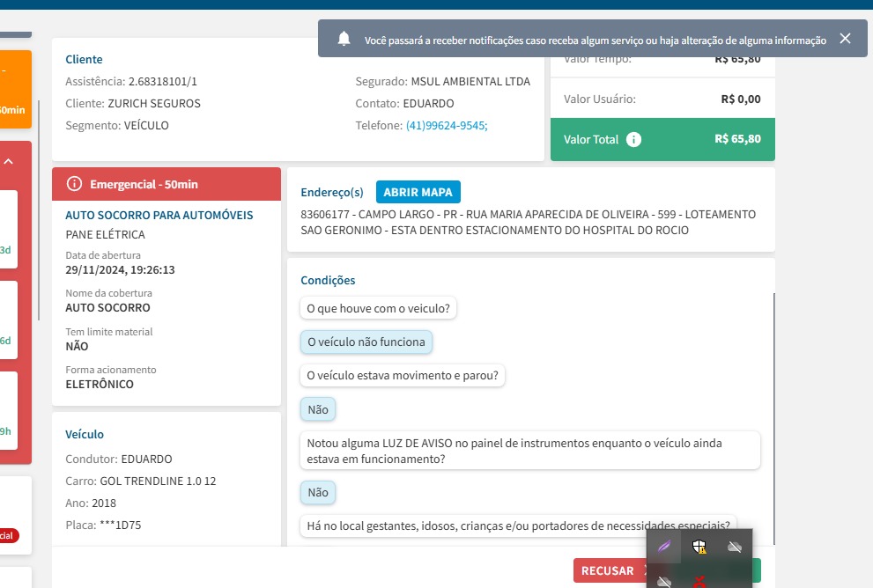Image resolution: width=873 pixels, height=588 pixels.
Task: Click the answer 'O veículo não funciona'
Action: tap(366, 342)
